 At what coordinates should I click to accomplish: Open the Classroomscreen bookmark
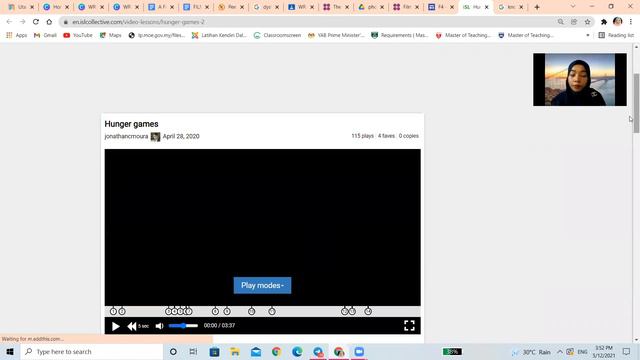[x=277, y=36]
